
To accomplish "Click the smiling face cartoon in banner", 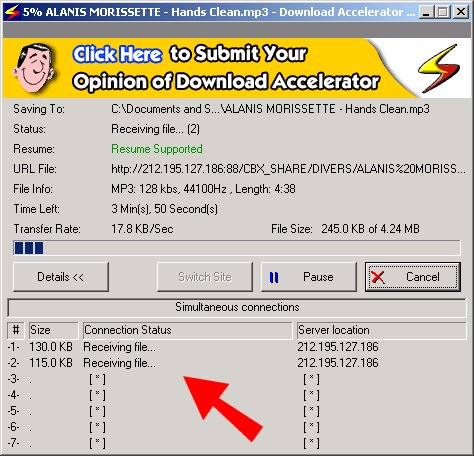I will (x=34, y=68).
